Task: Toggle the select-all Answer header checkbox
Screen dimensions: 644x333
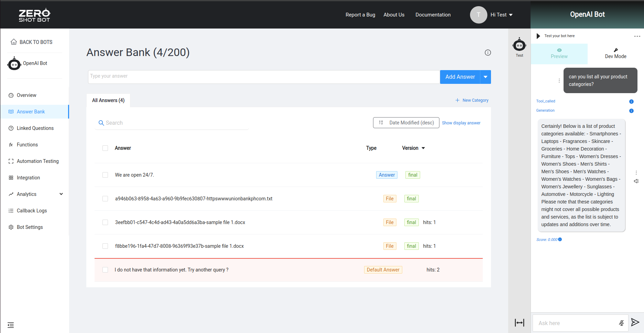Action: click(x=105, y=148)
